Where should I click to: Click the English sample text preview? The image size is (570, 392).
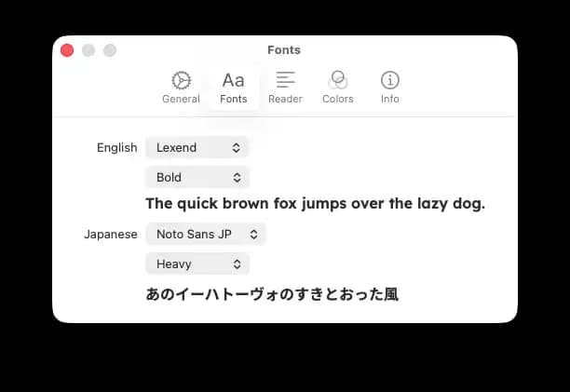pyautogui.click(x=315, y=204)
